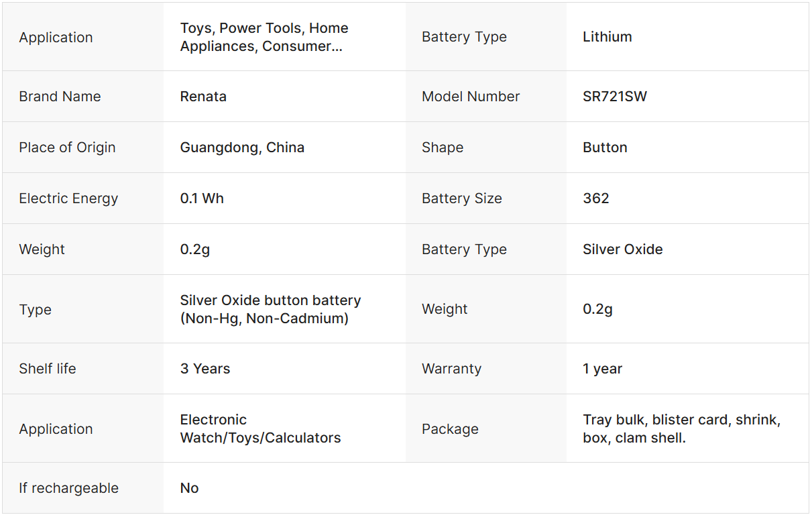Image resolution: width=812 pixels, height=517 pixels.
Task: Select the "Renata" brand value
Action: pyautogui.click(x=203, y=97)
